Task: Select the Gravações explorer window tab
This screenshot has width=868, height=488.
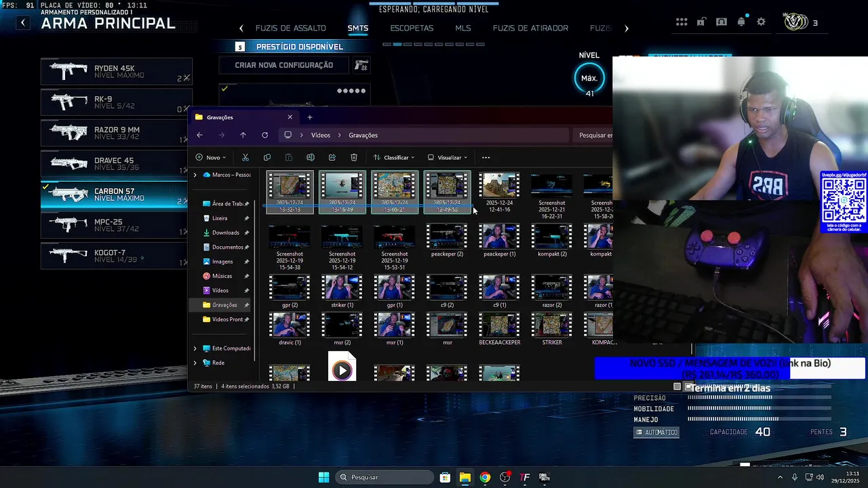Action: click(x=244, y=117)
